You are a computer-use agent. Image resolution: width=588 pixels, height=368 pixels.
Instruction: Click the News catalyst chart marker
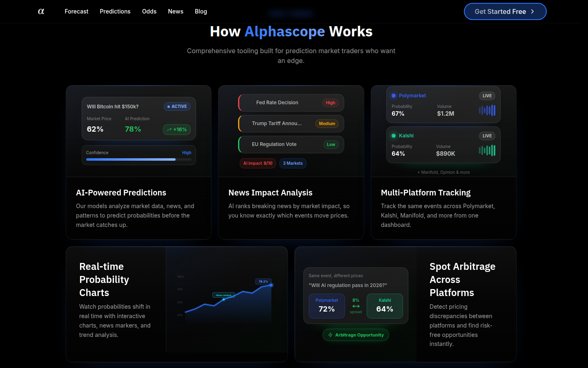pyautogui.click(x=223, y=295)
